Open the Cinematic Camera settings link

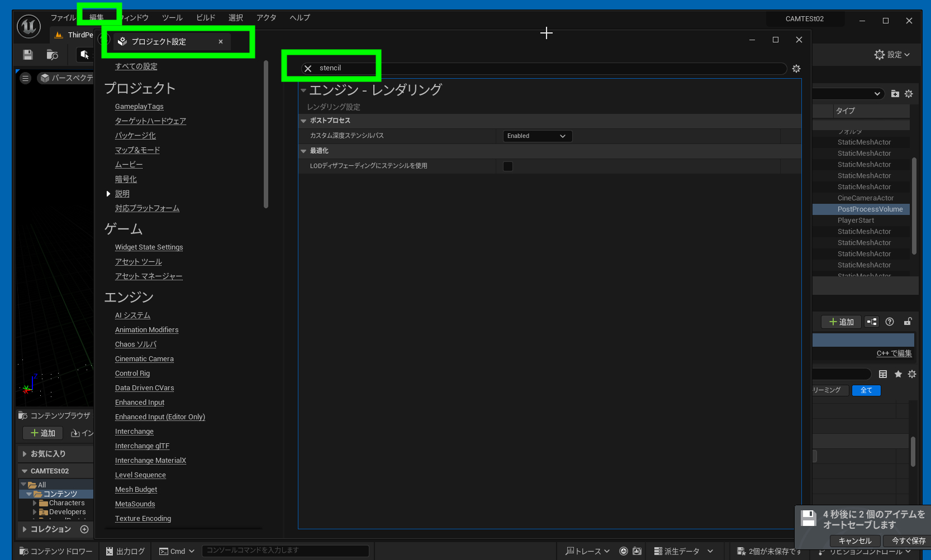click(x=144, y=359)
